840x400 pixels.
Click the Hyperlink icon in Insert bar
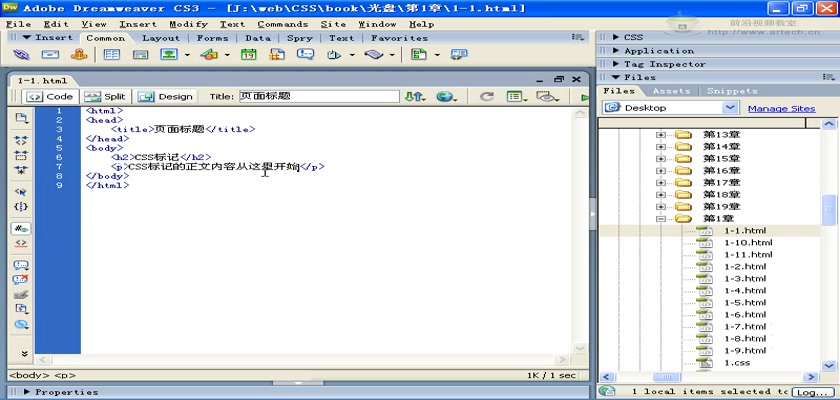pos(21,54)
